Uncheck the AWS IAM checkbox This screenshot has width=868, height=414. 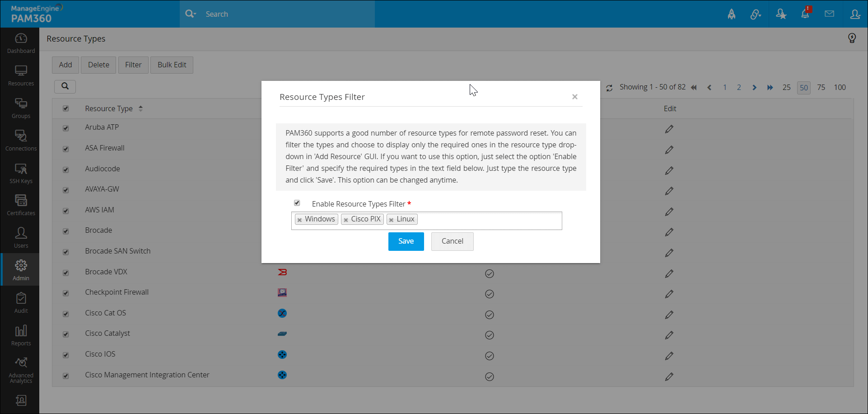pos(66,211)
